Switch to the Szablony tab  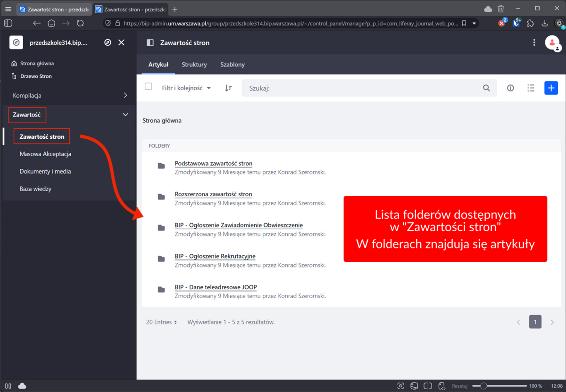tap(232, 65)
